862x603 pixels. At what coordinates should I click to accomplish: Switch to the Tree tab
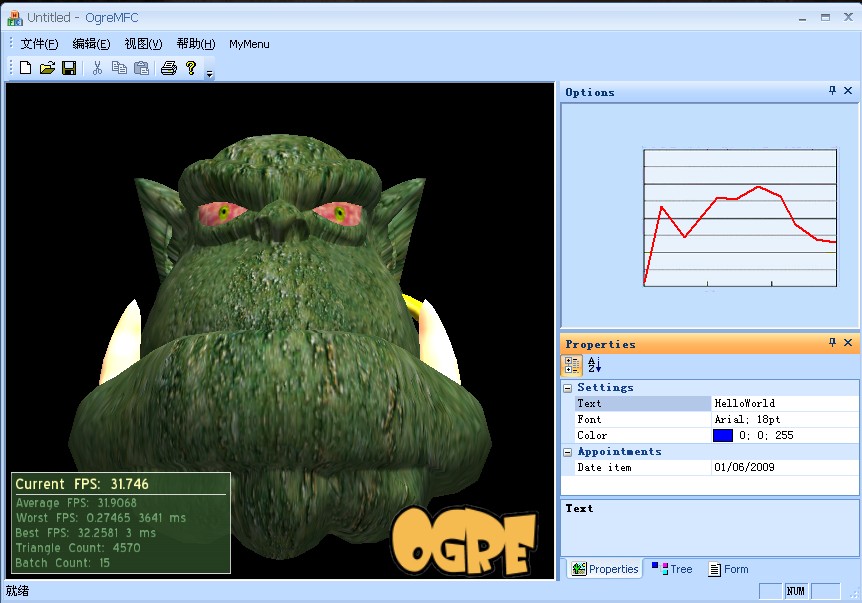(672, 569)
